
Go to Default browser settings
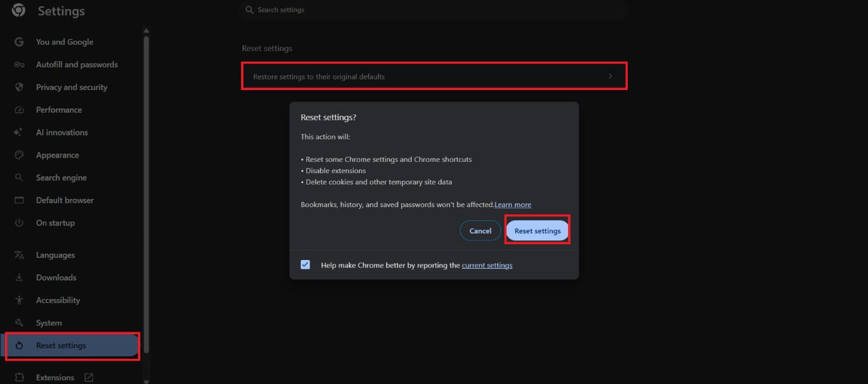65,201
